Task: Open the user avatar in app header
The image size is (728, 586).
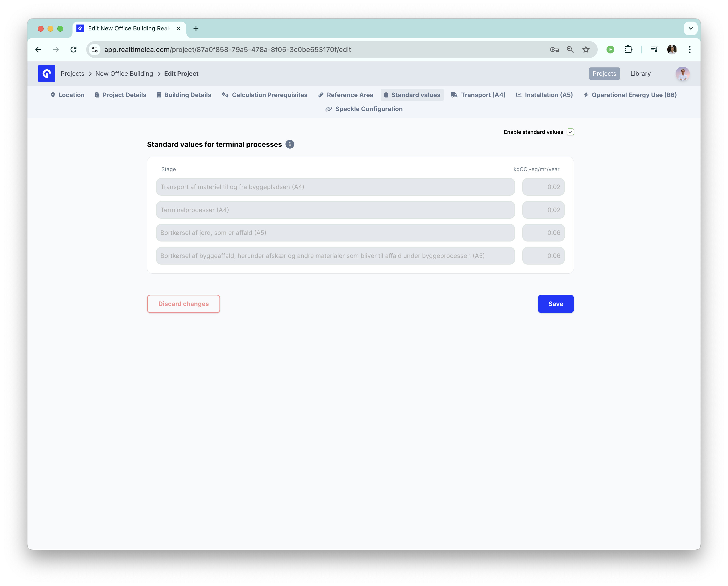Action: coord(682,74)
